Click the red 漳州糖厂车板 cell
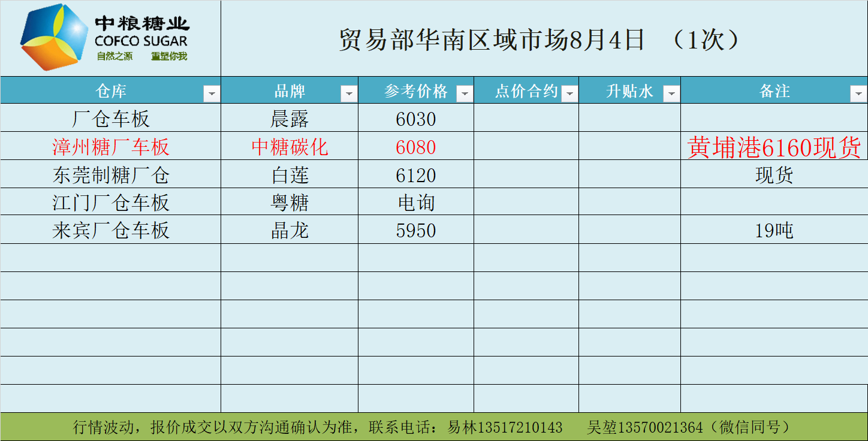This screenshot has width=868, height=441. click(x=110, y=147)
